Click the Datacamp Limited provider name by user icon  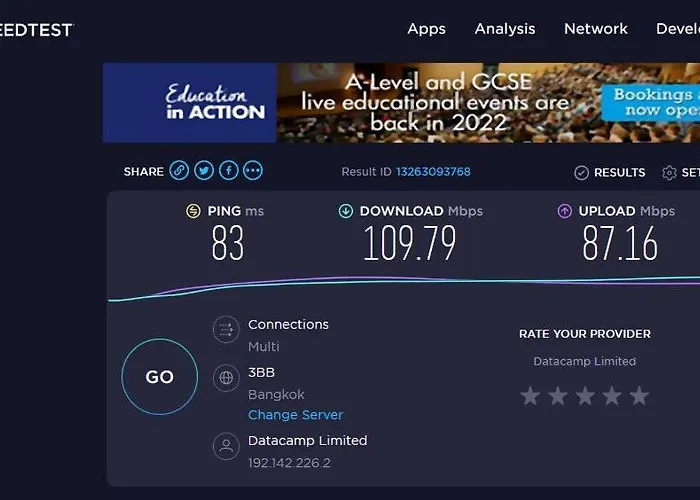(x=308, y=441)
